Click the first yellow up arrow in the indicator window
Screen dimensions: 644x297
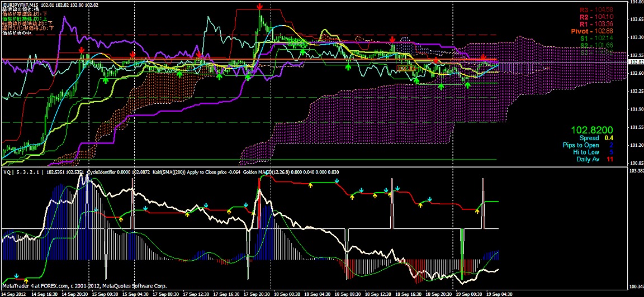pos(26,281)
